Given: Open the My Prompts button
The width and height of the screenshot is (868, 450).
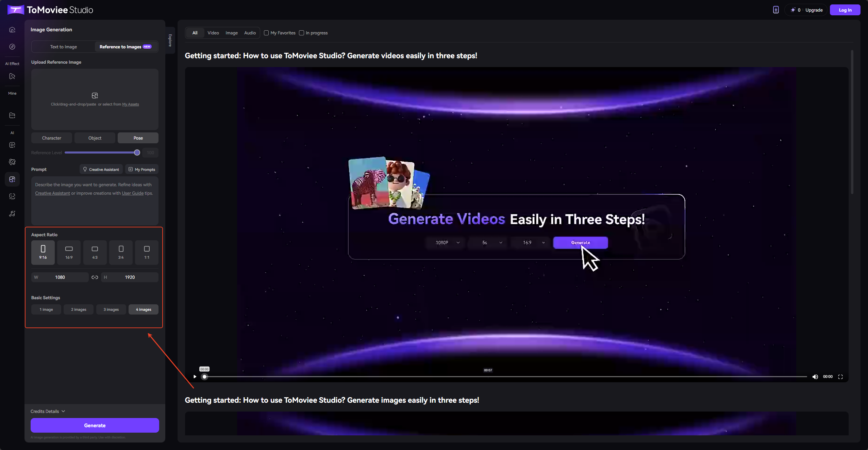Looking at the screenshot, I should [142, 169].
